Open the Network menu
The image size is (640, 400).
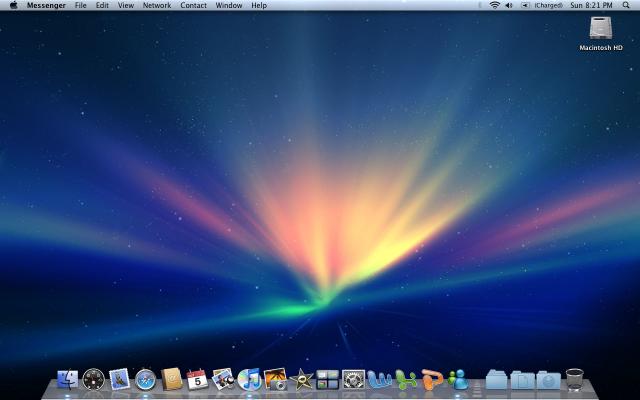coord(157,6)
